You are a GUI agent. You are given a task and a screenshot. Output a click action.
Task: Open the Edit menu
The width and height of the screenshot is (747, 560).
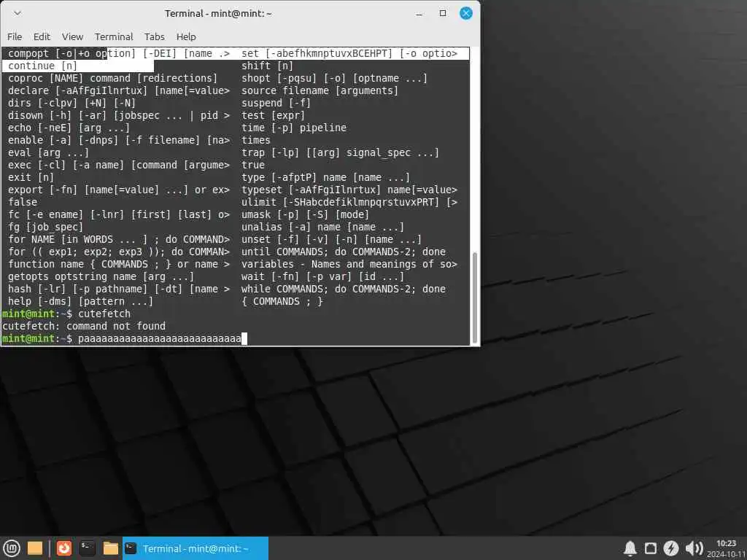[42, 36]
